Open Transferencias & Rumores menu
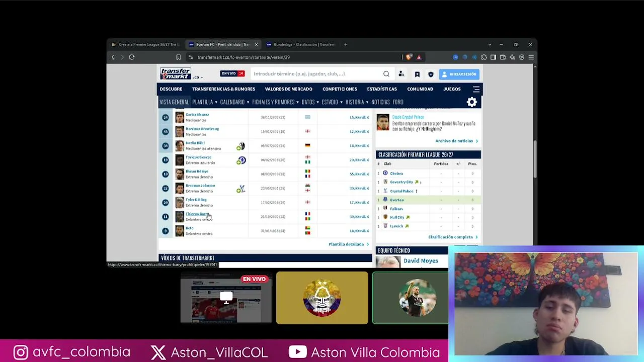Viewport: 644px width, 362px height. [x=223, y=89]
